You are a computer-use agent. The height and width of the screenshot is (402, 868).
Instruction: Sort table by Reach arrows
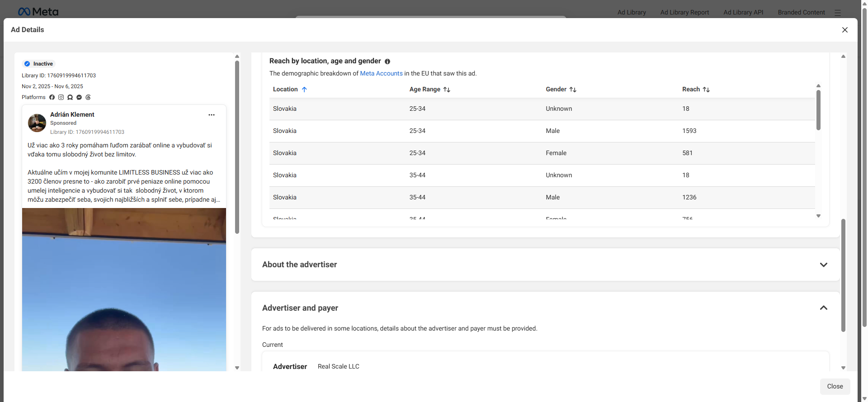pyautogui.click(x=706, y=90)
